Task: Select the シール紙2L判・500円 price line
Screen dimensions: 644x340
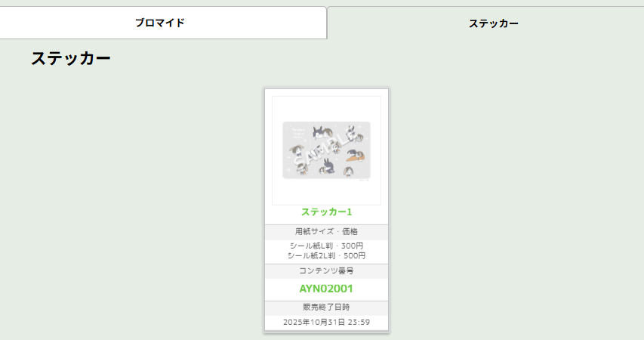Action: (326, 255)
